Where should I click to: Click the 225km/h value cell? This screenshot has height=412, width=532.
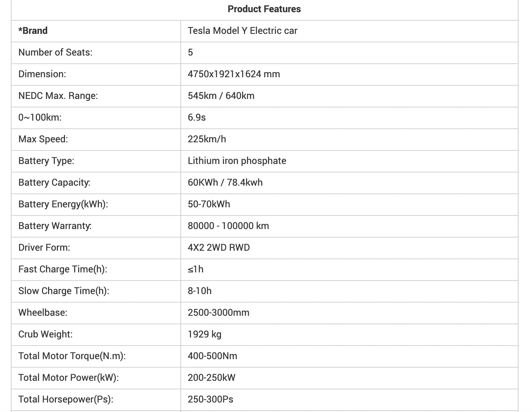click(207, 139)
